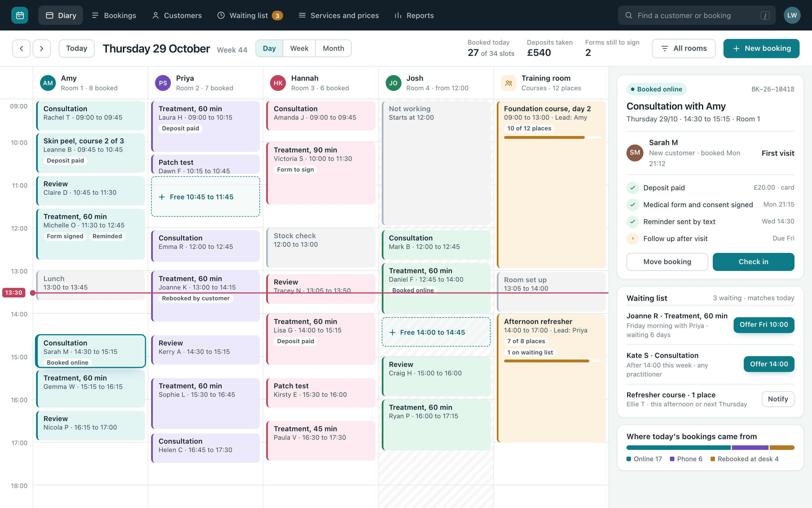This screenshot has width=812, height=508.
Task: Open Sarah M 14:30 consultation booking
Action: coord(91,351)
